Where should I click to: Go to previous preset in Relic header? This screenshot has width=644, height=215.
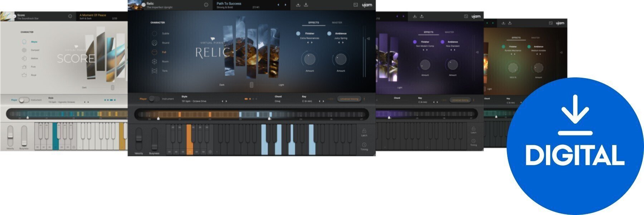coord(278,5)
